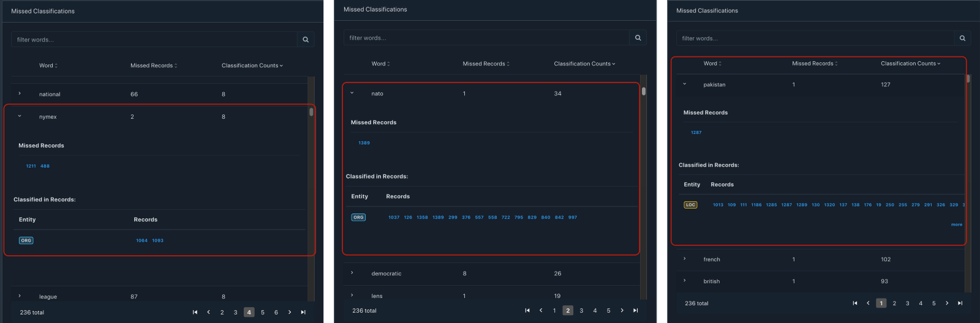Click the search icon in the pakistan panel
Viewport: 980px width, 323px height.
point(962,39)
